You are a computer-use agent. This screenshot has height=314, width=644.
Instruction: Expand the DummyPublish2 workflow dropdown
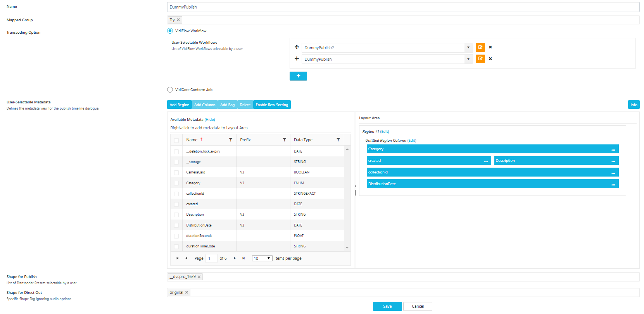(x=468, y=48)
